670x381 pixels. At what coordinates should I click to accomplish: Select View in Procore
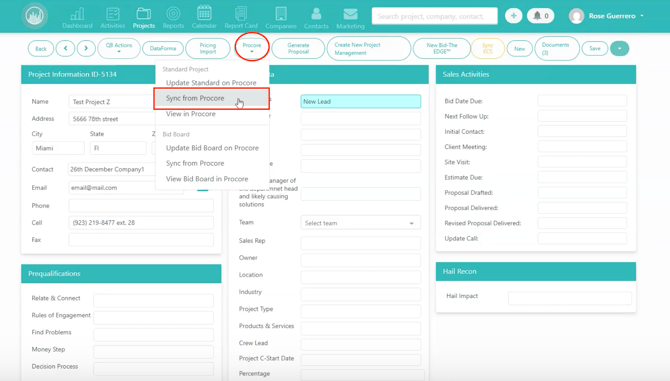click(211, 114)
